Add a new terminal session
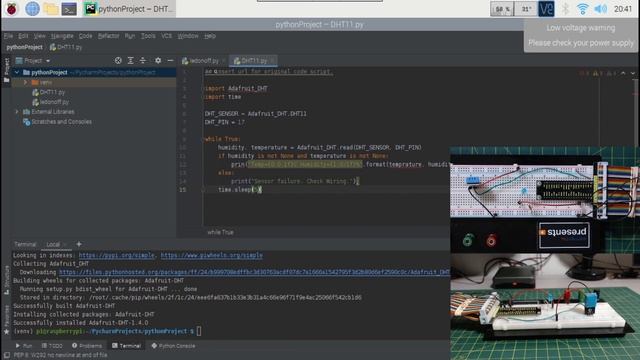Viewport: 640px width, 360px height. click(79, 244)
